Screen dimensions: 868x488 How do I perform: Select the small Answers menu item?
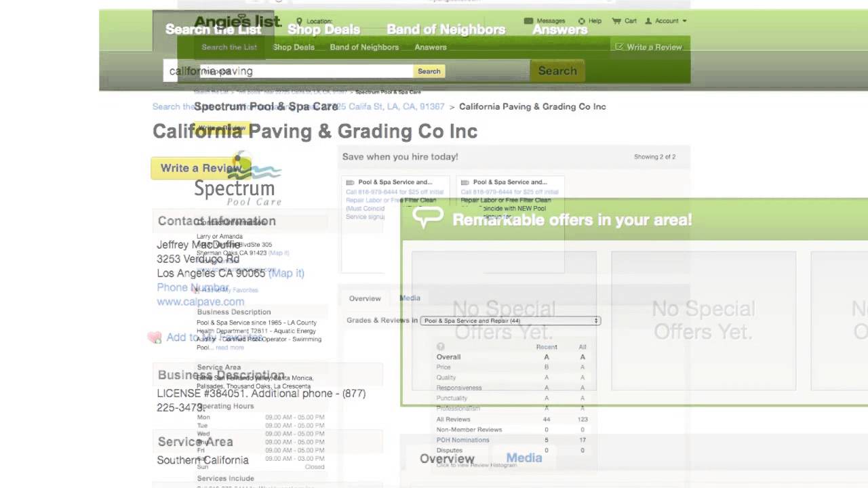[431, 47]
